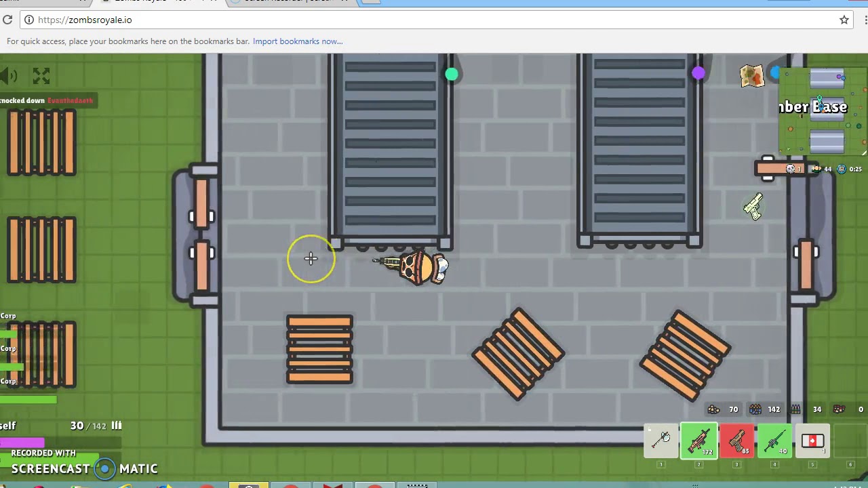Viewport: 868px width, 488px height.
Task: Select the empty sixth inventory slot
Action: [x=850, y=441]
